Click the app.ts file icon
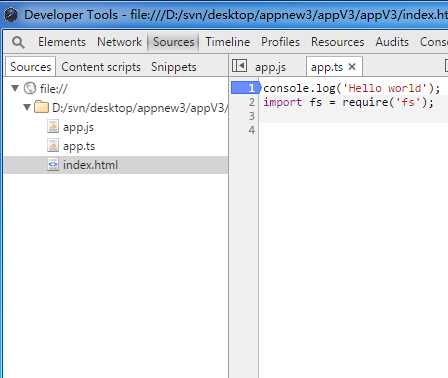448x378 pixels. 53,146
